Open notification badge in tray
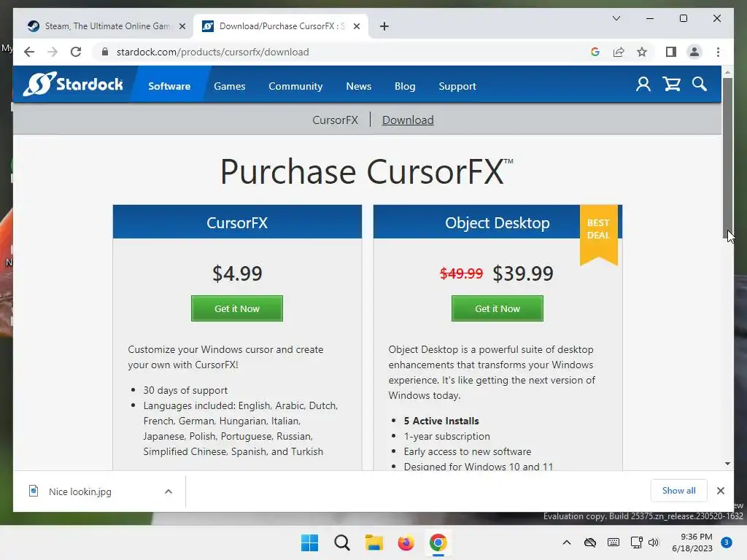The width and height of the screenshot is (747, 560). (x=727, y=542)
